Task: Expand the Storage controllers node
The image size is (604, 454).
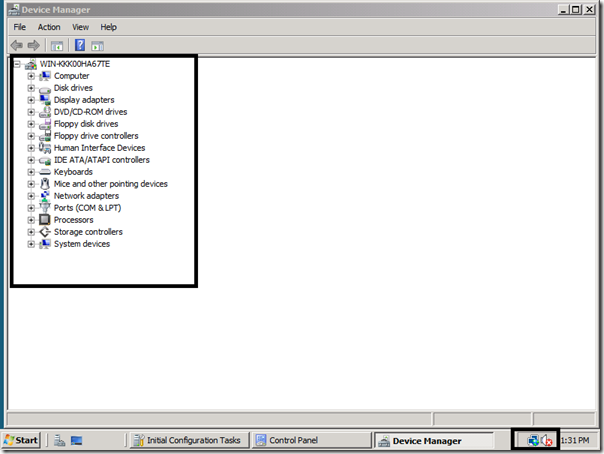Action: pyautogui.click(x=31, y=232)
